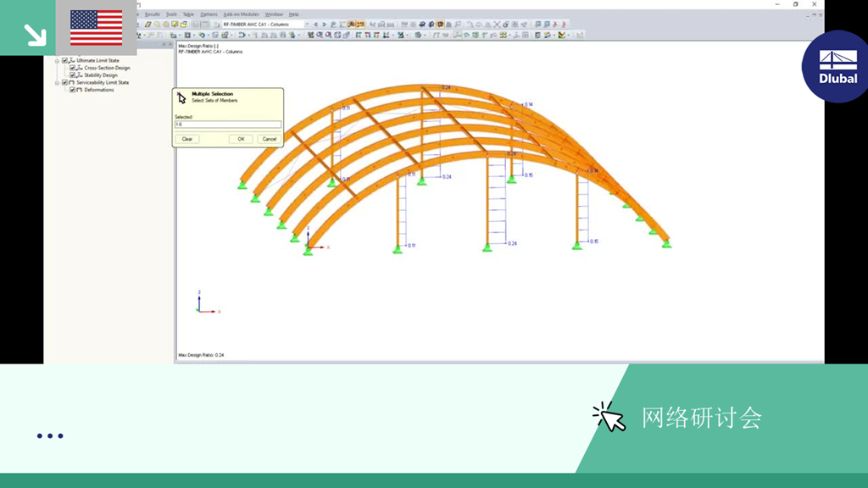Click the Stability Design tree icon
The width and height of the screenshot is (868, 488).
point(80,75)
